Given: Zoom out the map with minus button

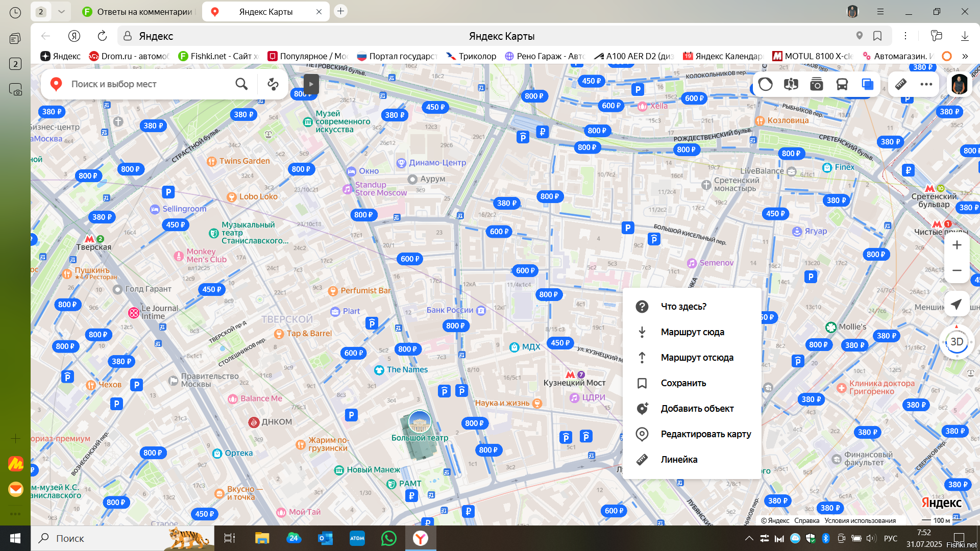Looking at the screenshot, I should click(957, 270).
